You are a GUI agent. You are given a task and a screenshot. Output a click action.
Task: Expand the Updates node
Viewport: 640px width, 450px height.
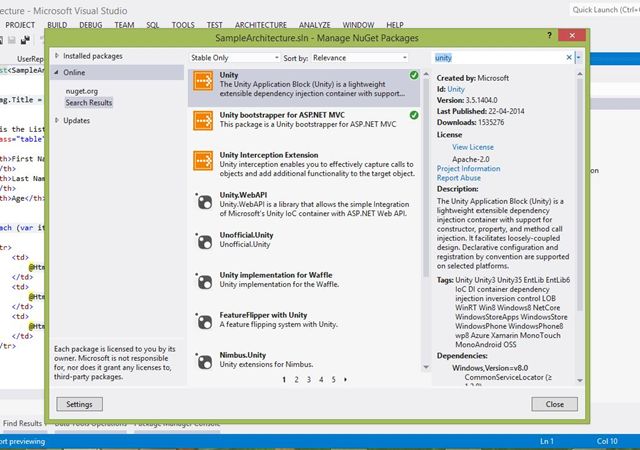coord(57,120)
